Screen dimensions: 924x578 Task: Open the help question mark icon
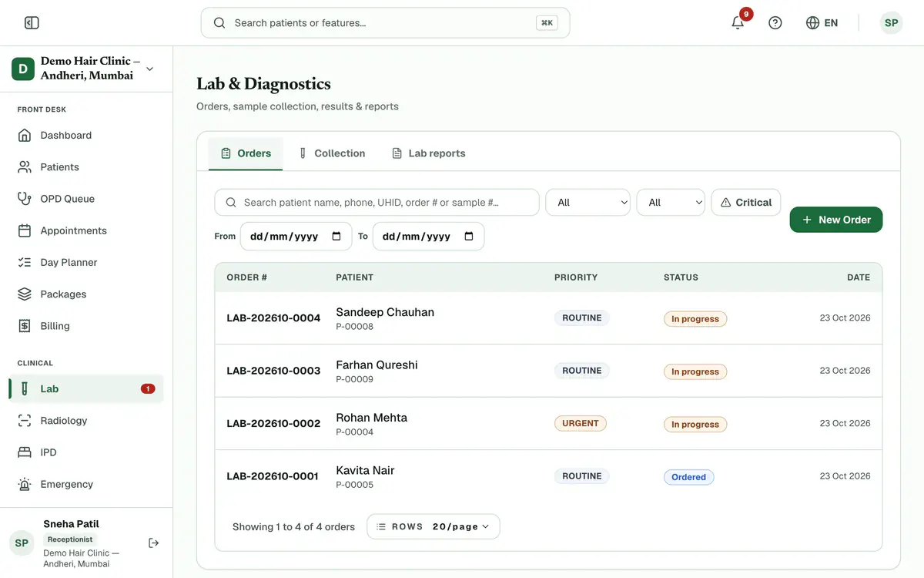(x=775, y=23)
